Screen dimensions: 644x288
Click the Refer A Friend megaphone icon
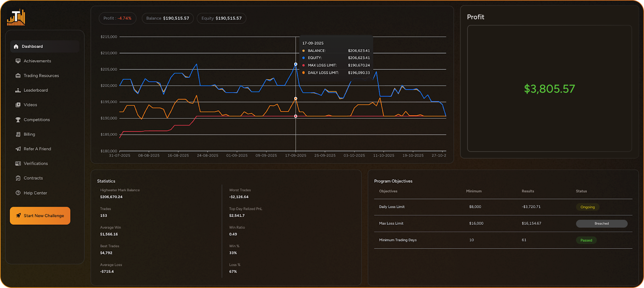pyautogui.click(x=18, y=149)
